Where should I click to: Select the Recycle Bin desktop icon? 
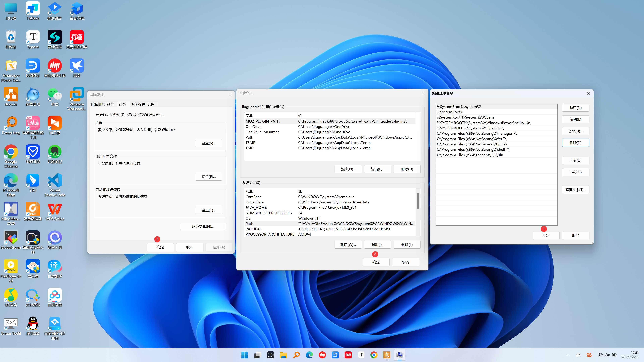(11, 40)
